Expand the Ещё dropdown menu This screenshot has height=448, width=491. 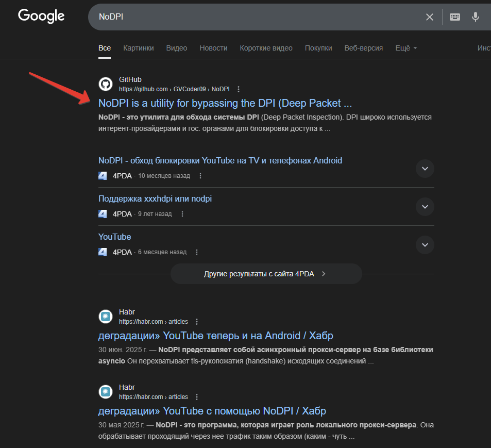coord(406,48)
